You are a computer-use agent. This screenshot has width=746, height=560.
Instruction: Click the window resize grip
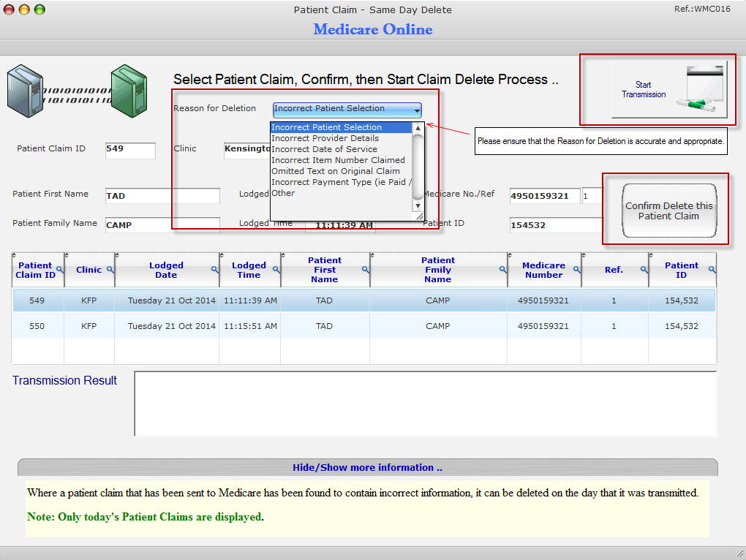tap(740, 553)
